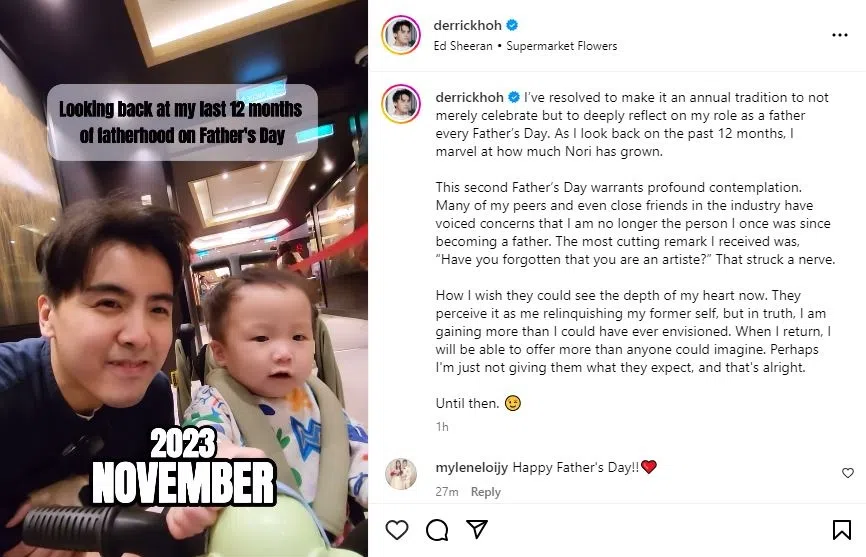Click the father and baby photo

point(184,278)
